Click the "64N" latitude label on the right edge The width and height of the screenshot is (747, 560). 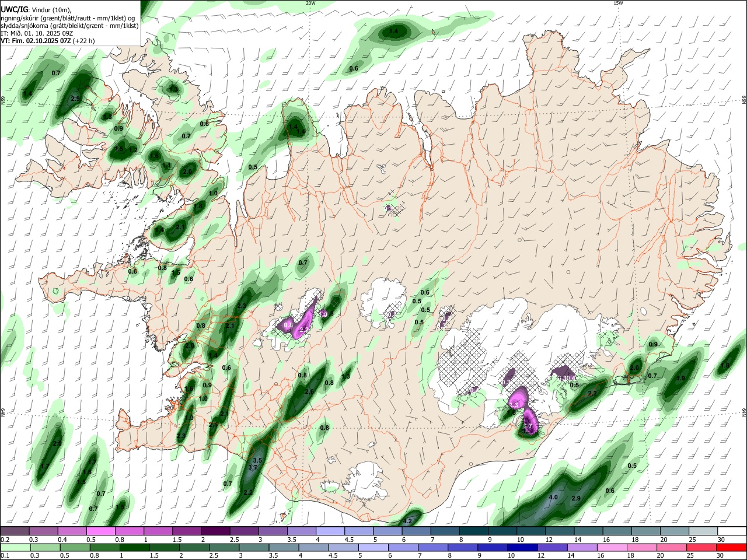(x=744, y=411)
